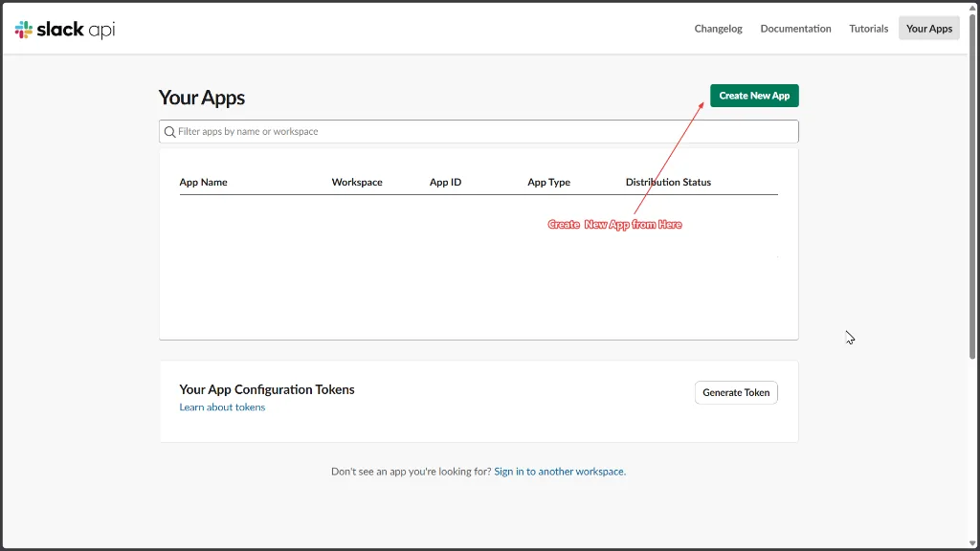Click the scrollbar down arrow
The image size is (980, 551).
click(972, 543)
